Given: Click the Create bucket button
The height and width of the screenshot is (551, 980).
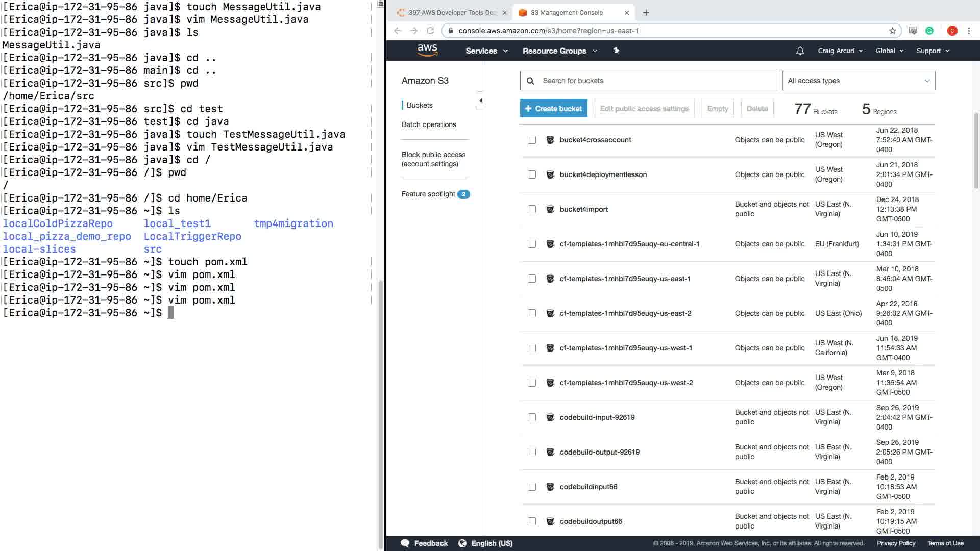Looking at the screenshot, I should (x=553, y=109).
